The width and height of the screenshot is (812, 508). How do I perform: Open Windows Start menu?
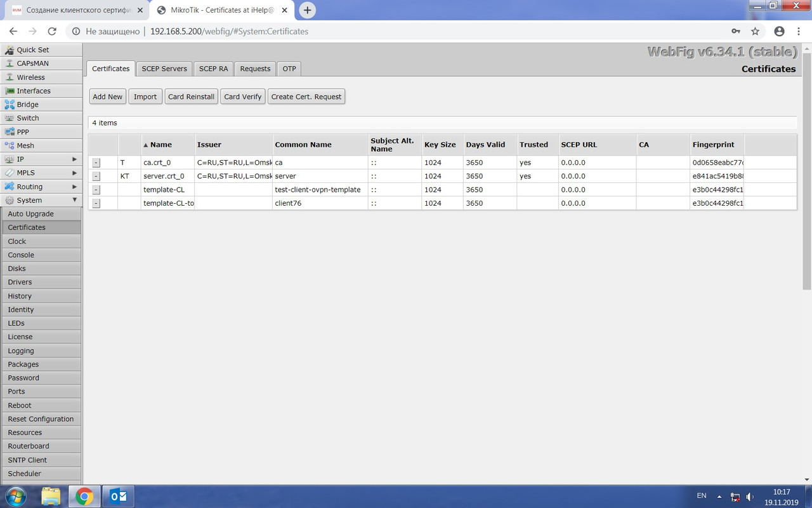(15, 496)
